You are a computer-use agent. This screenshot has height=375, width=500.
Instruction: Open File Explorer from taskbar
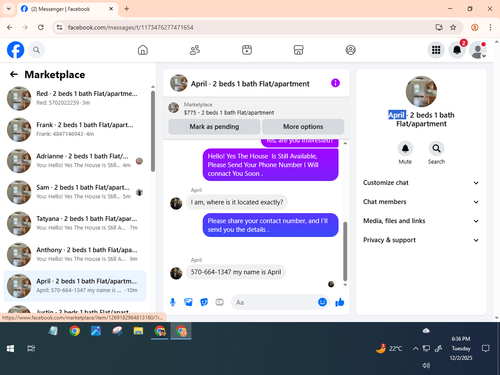138,331
